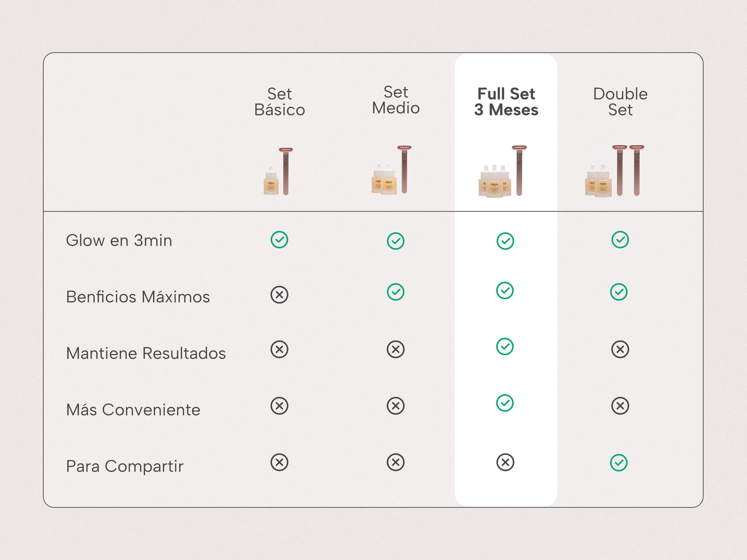747x560 pixels.
Task: Click the Mantiene Resultados row label
Action: [146, 353]
